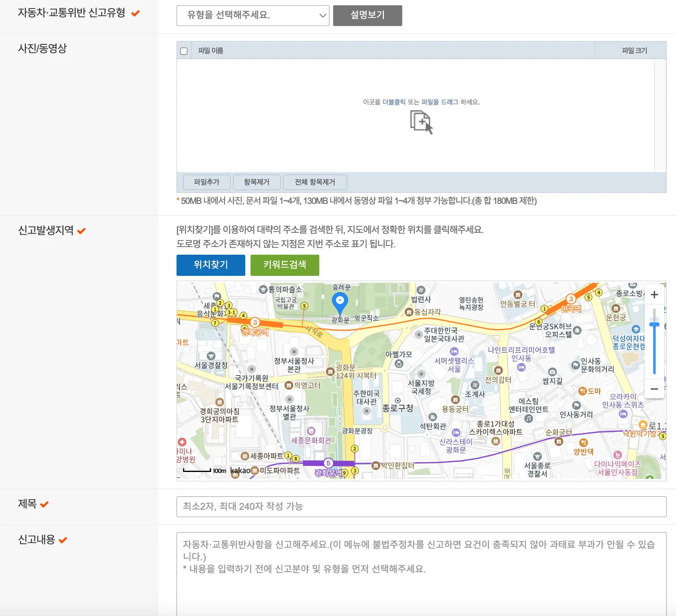Click the map zoom-out minus icon
Screen dimensions: 676x616
(x=654, y=389)
